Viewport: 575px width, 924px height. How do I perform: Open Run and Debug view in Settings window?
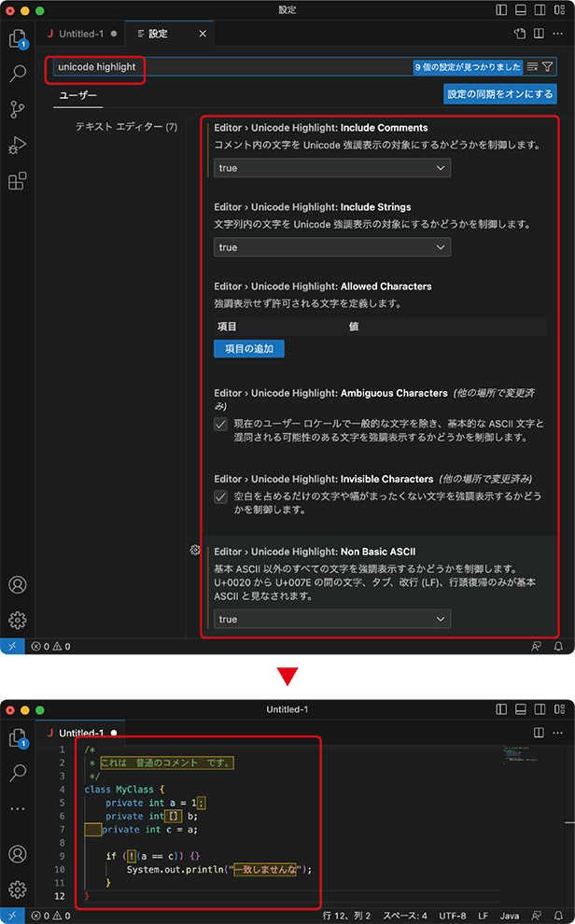pyautogui.click(x=18, y=145)
